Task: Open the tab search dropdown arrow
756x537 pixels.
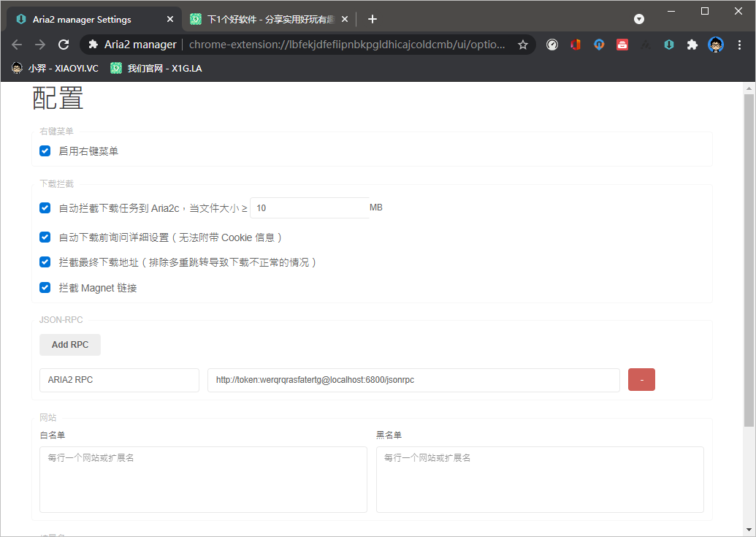Action: pyautogui.click(x=639, y=19)
